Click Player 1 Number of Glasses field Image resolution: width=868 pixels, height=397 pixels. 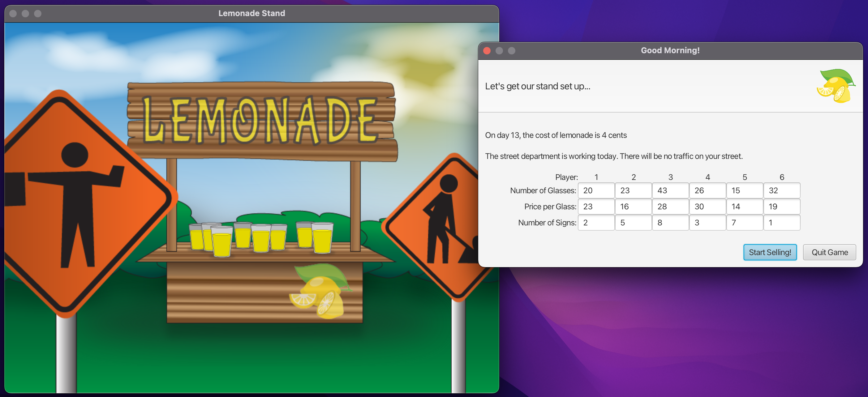pyautogui.click(x=596, y=190)
